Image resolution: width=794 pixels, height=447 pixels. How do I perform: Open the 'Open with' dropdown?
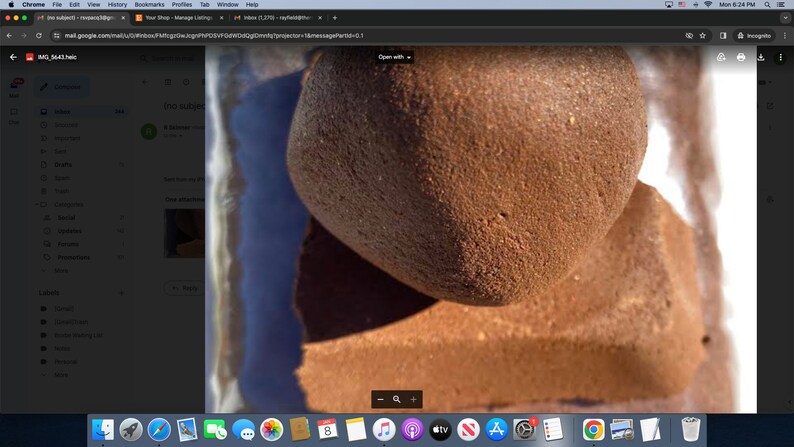[x=394, y=57]
